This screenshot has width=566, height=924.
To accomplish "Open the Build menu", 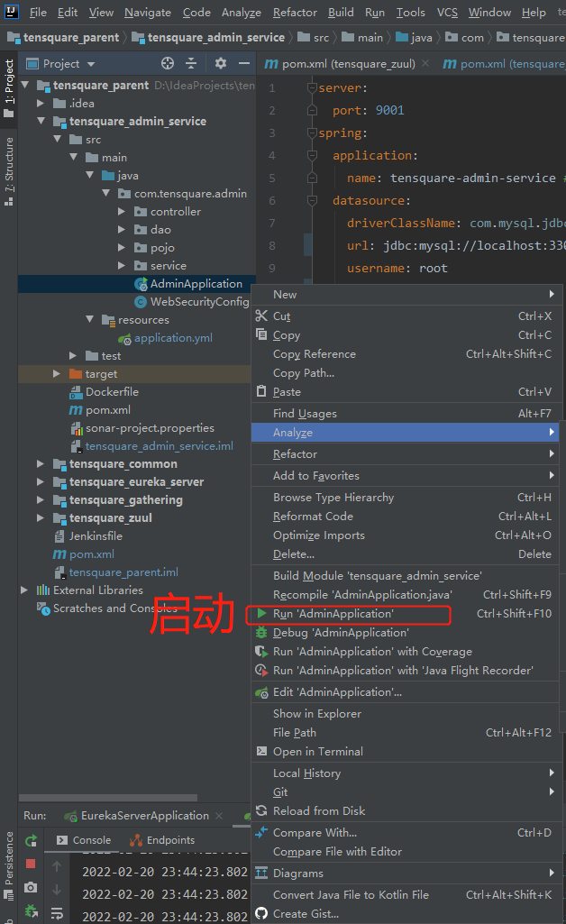I will pyautogui.click(x=341, y=13).
